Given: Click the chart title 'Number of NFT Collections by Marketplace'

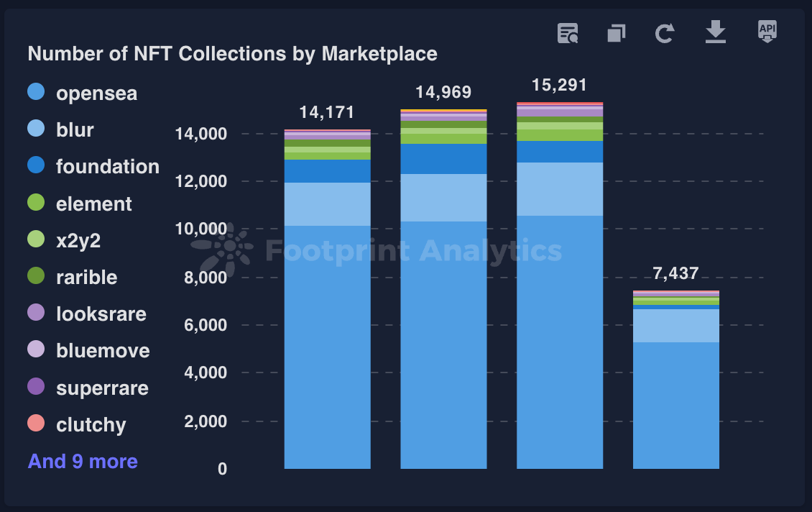Looking at the screenshot, I should [233, 54].
